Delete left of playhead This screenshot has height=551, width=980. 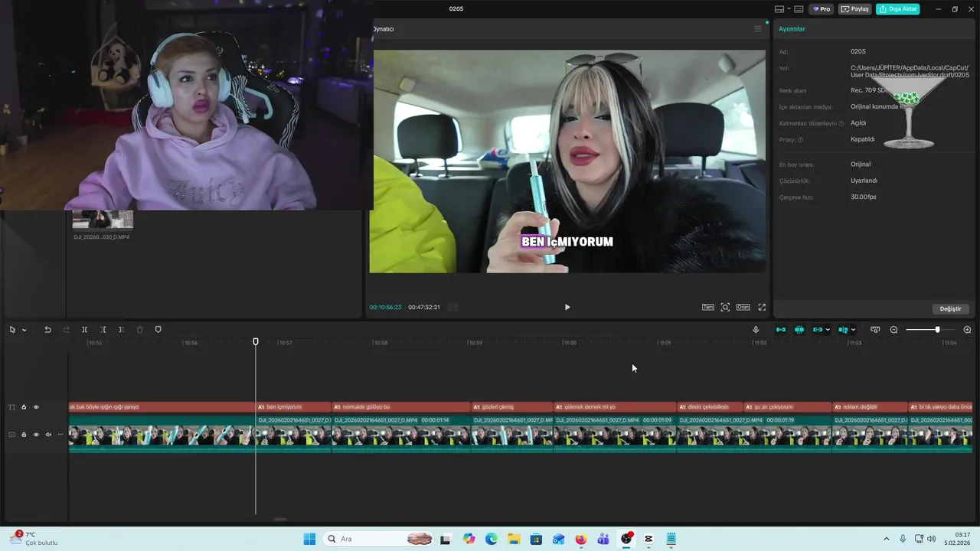pyautogui.click(x=103, y=330)
